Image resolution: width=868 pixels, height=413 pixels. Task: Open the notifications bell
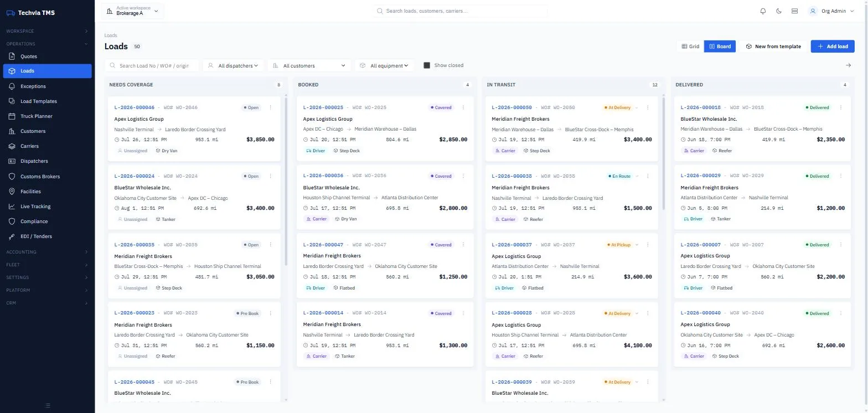click(763, 11)
